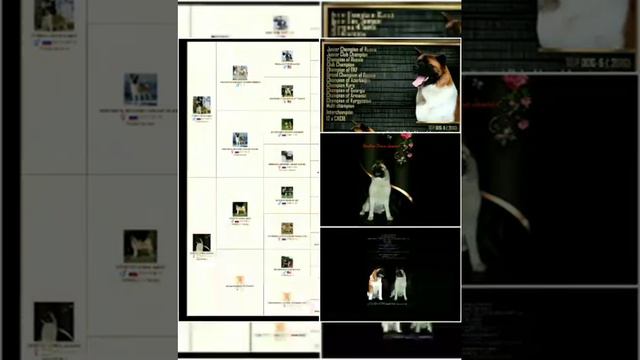
Task: Click the 'Champion of Kyrgyzstan' title line
Action: tap(349, 101)
